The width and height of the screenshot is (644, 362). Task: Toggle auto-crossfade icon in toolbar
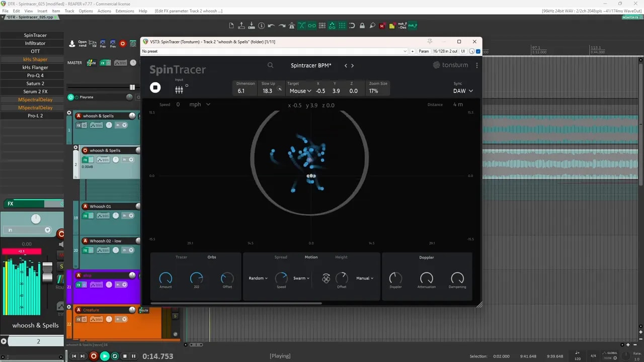[301, 26]
